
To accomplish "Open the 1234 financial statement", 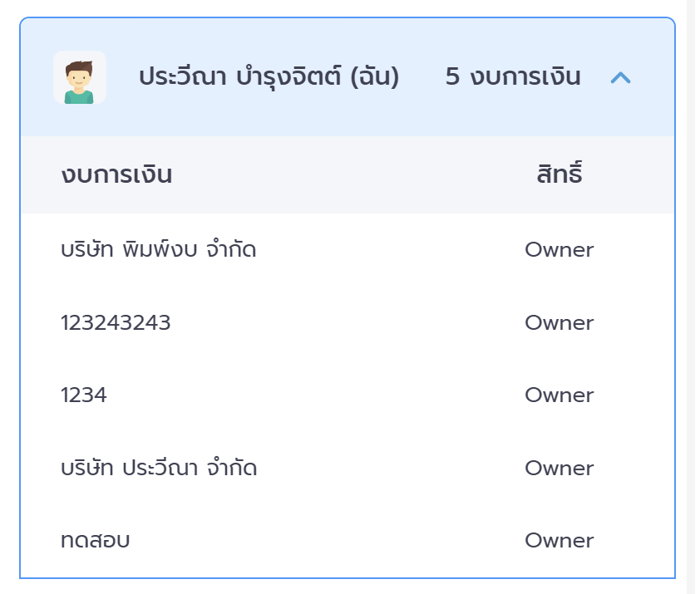I will 84,395.
